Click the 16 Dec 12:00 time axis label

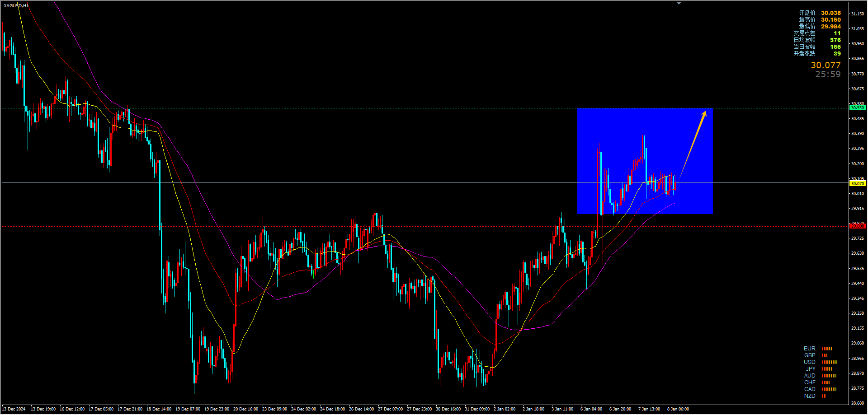pyautogui.click(x=72, y=409)
